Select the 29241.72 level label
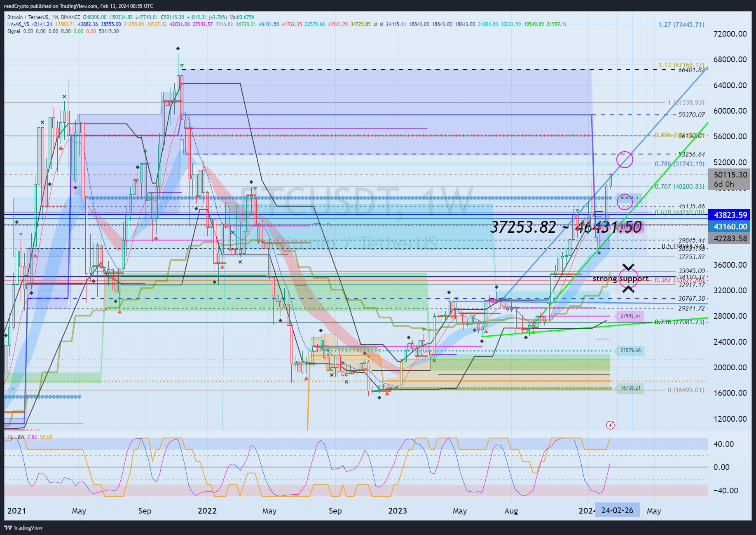Screen dimensions: 756x535 point(692,308)
